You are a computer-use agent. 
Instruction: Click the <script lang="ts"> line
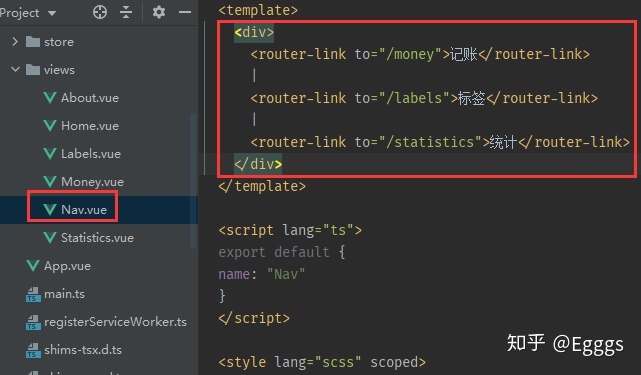pyautogui.click(x=290, y=230)
